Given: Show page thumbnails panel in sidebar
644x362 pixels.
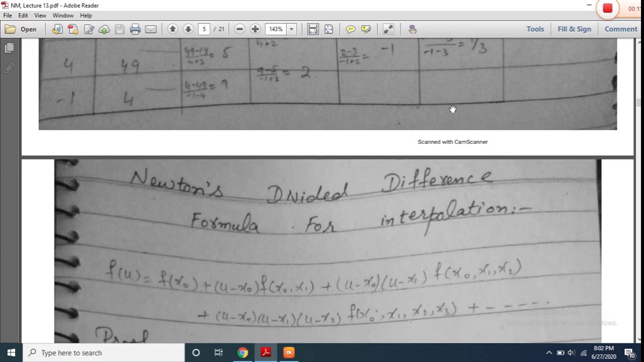Looking at the screenshot, I should point(9,48).
